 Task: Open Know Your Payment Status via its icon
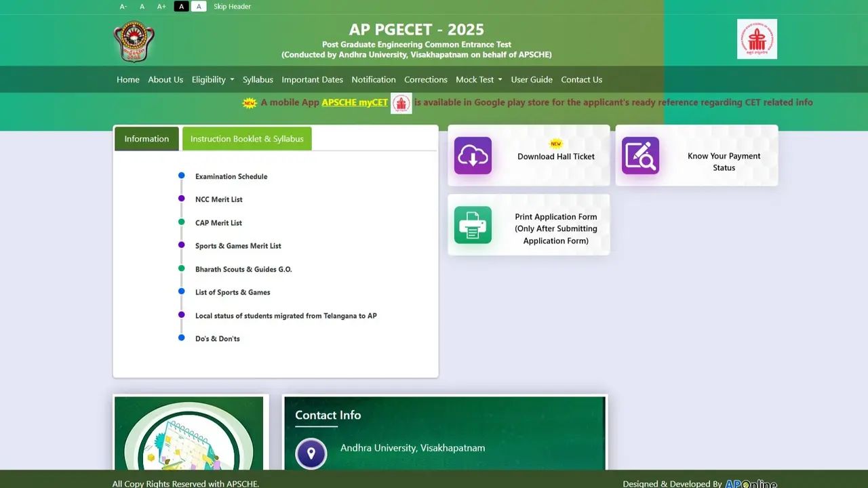[640, 155]
